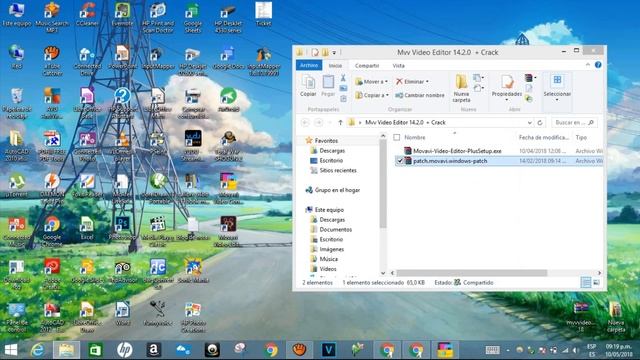640x360 pixels.
Task: Click the Copiar clipboard icon in ribbon
Action: pyautogui.click(x=308, y=86)
